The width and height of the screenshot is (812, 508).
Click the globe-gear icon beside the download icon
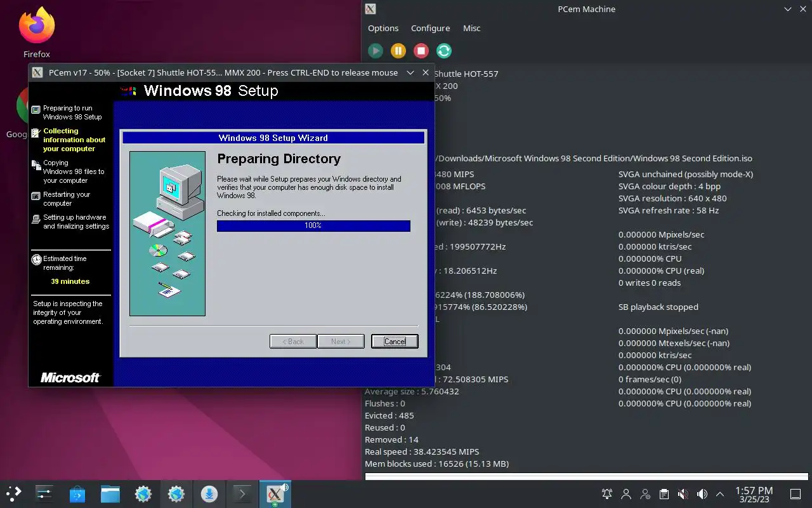click(176, 493)
